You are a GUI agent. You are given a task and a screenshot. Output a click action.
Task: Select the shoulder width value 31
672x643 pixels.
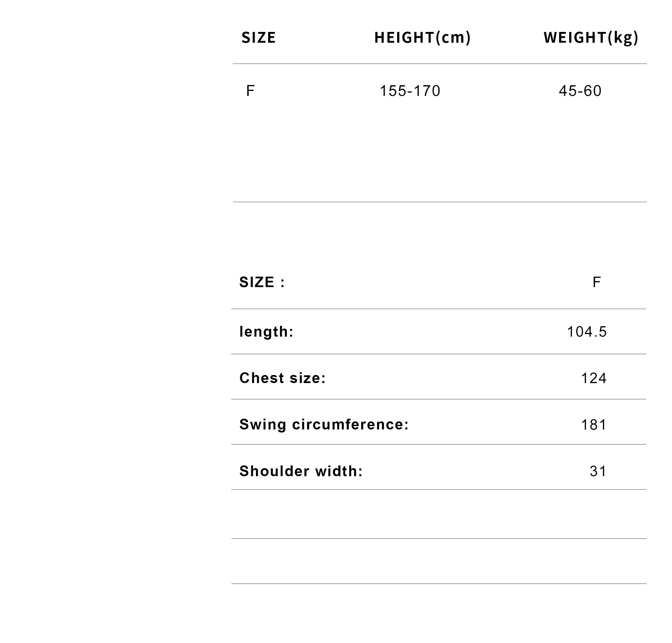(x=598, y=471)
